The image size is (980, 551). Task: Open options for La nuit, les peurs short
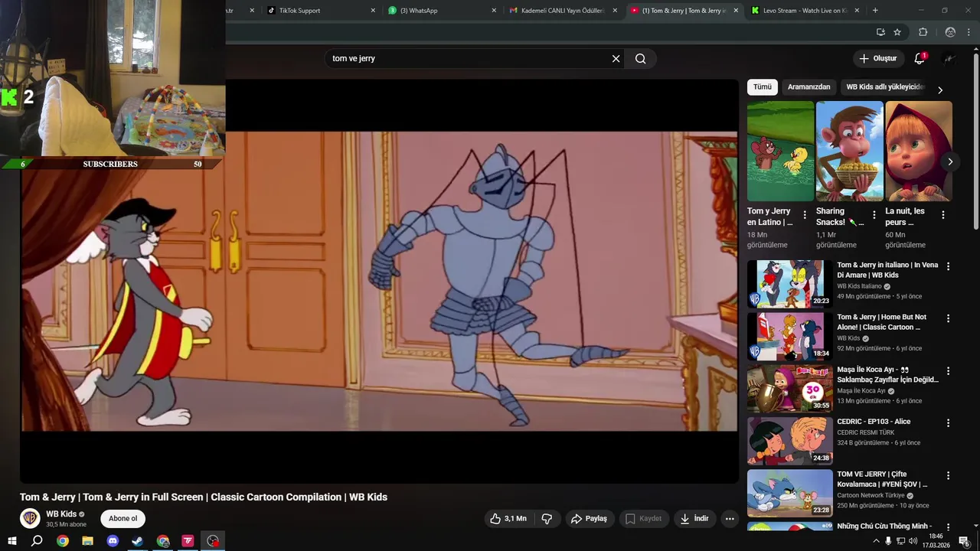pos(943,215)
